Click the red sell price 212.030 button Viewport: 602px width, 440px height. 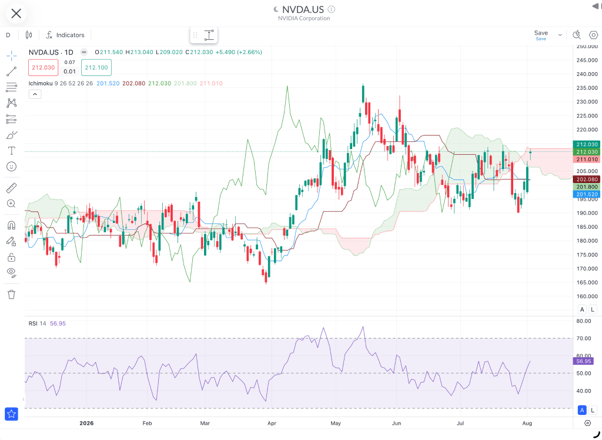43,68
